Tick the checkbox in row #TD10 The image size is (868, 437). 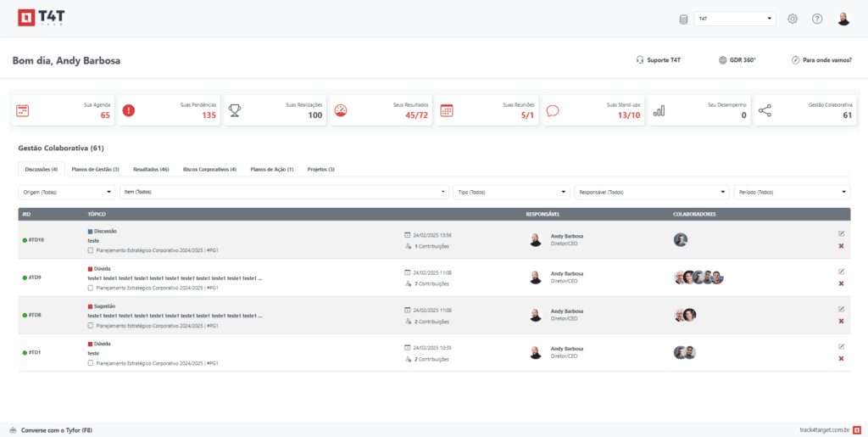91,250
